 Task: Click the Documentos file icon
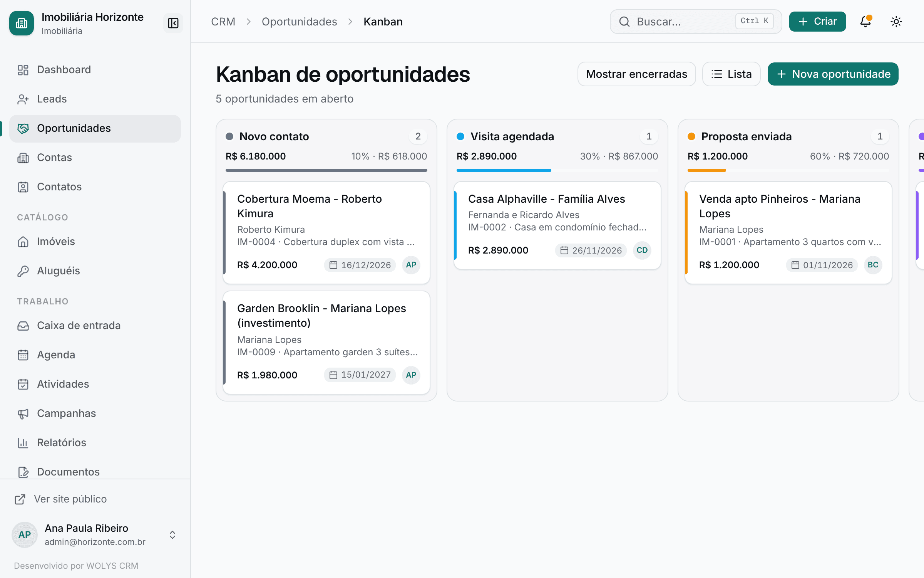23,472
